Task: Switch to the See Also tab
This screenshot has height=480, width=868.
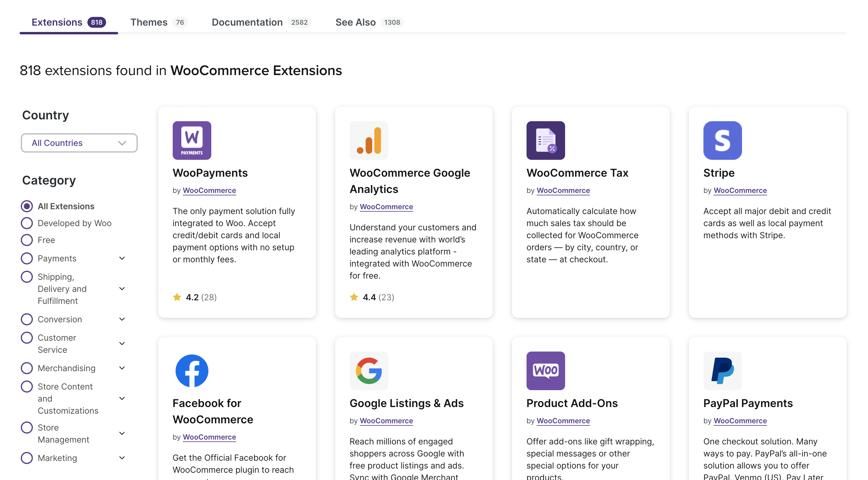Action: (369, 22)
